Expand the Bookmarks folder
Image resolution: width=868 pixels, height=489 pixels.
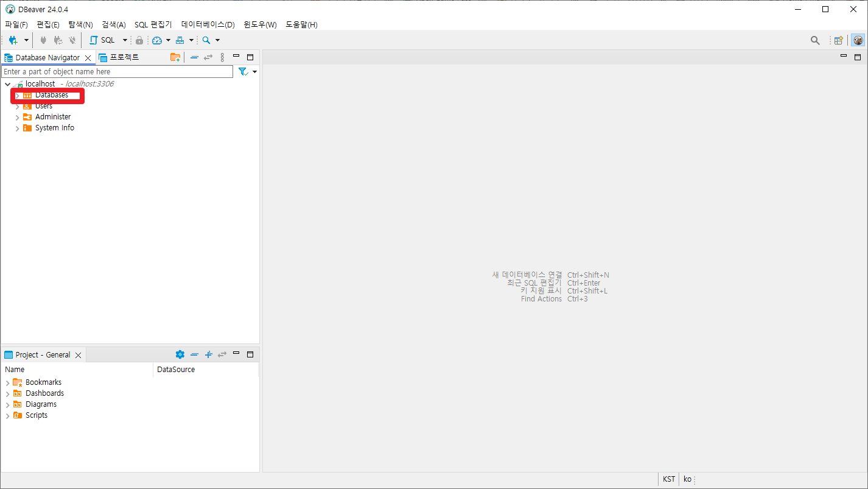click(7, 382)
